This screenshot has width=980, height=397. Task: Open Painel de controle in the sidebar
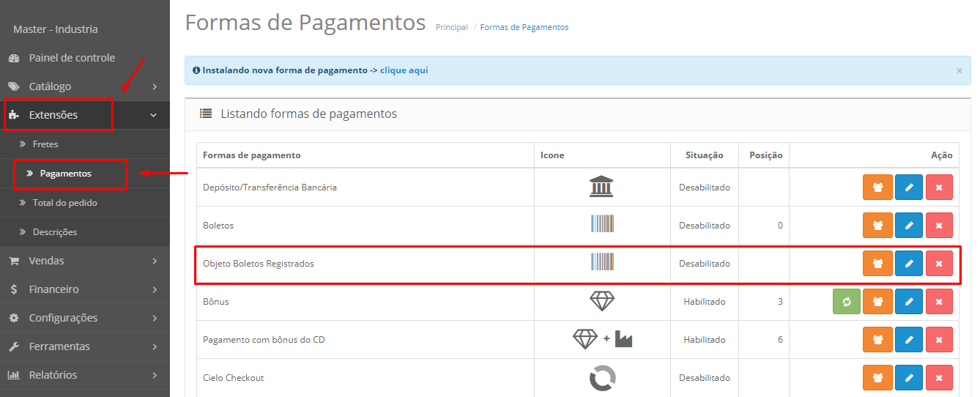coord(71,58)
